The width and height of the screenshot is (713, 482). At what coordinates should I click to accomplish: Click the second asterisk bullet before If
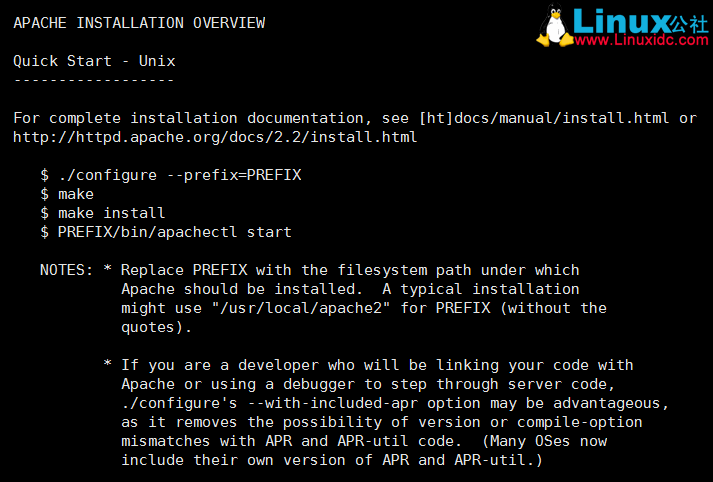[107, 363]
